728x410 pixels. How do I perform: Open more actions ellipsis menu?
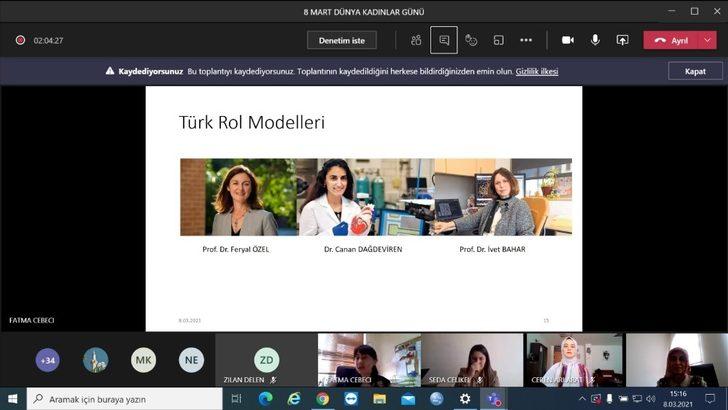[526, 40]
